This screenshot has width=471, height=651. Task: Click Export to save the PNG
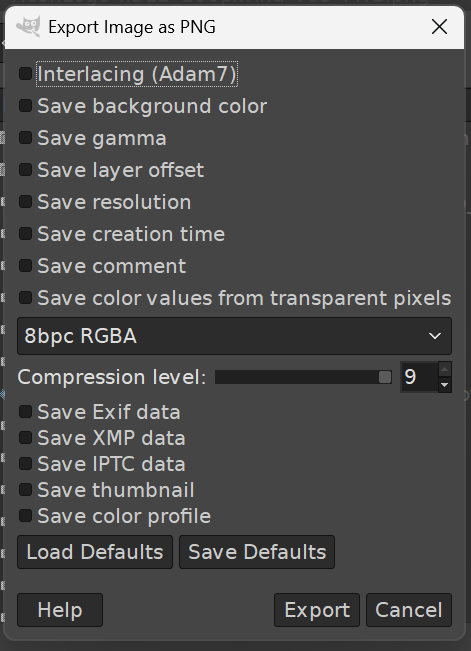tap(317, 610)
